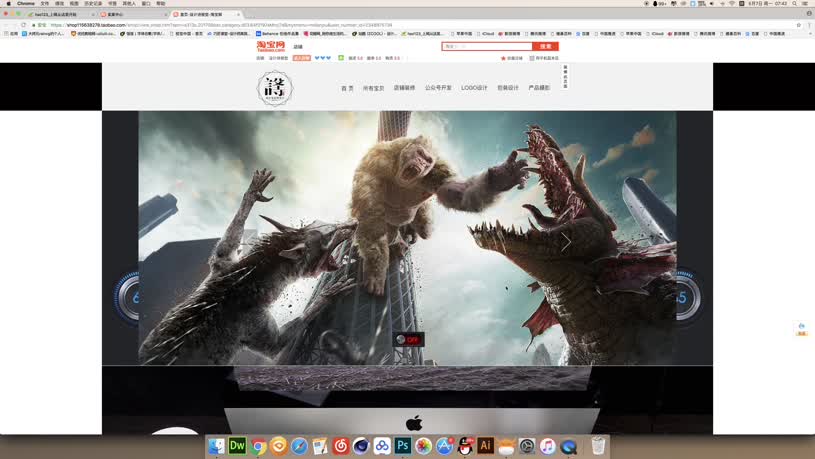Viewport: 815px width, 459px height.
Task: Open Safari from the Dock
Action: pos(299,446)
